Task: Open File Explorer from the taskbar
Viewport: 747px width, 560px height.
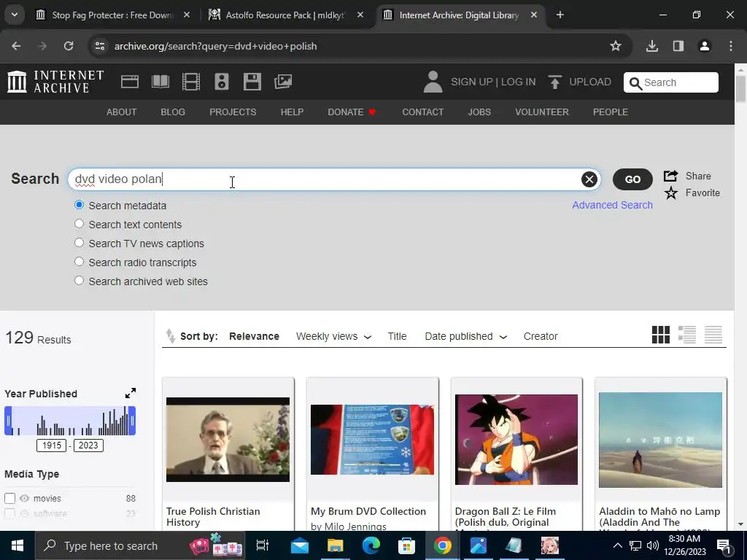Action: (335, 545)
